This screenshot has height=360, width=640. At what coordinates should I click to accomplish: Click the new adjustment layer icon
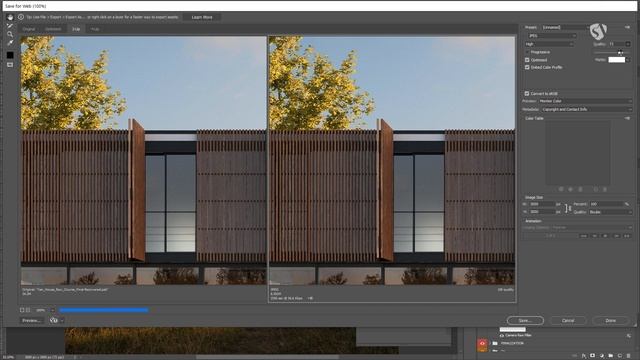tap(602, 356)
